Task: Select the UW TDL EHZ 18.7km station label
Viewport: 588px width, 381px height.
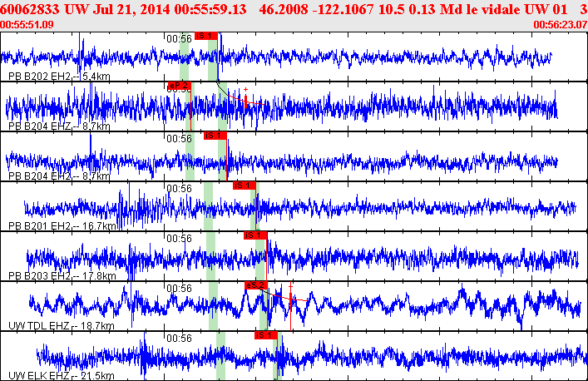Action: pyautogui.click(x=61, y=326)
